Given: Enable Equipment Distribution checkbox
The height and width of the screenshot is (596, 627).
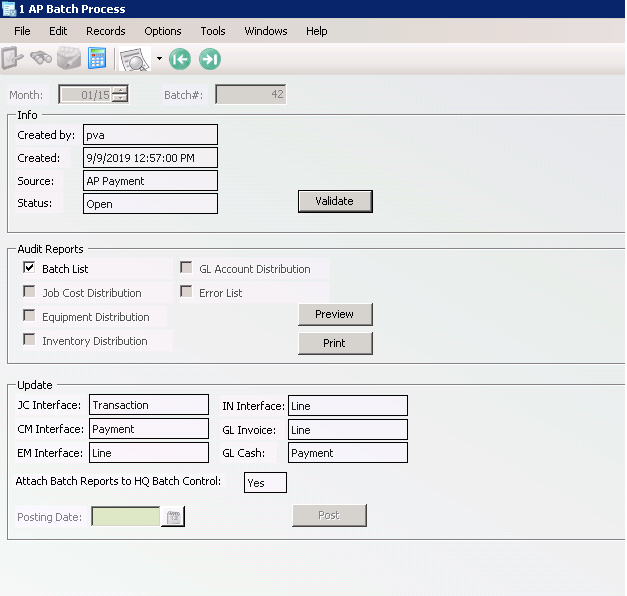Looking at the screenshot, I should [x=29, y=316].
